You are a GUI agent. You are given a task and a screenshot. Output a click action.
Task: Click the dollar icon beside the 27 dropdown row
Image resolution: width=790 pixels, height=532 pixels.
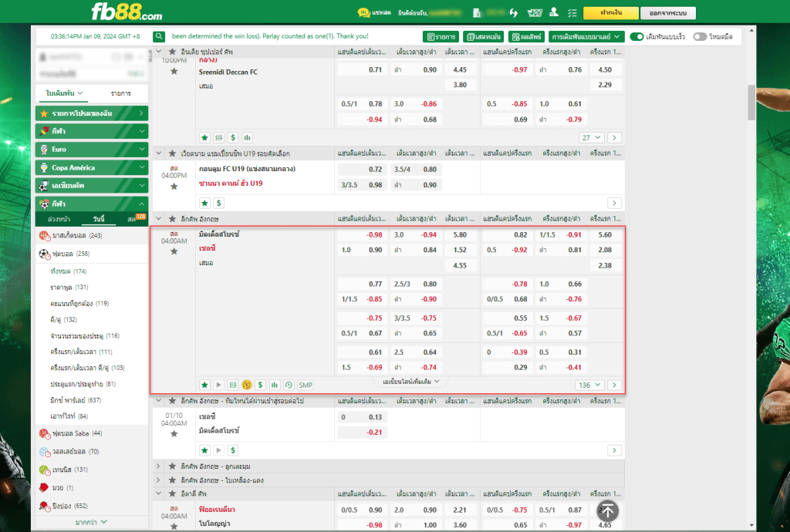click(x=233, y=137)
